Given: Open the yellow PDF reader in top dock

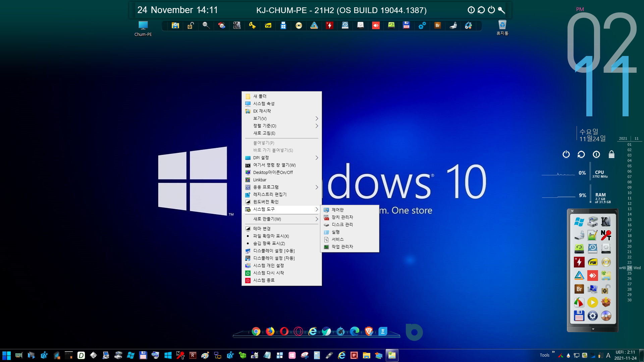Looking at the screenshot, I should point(268,25).
